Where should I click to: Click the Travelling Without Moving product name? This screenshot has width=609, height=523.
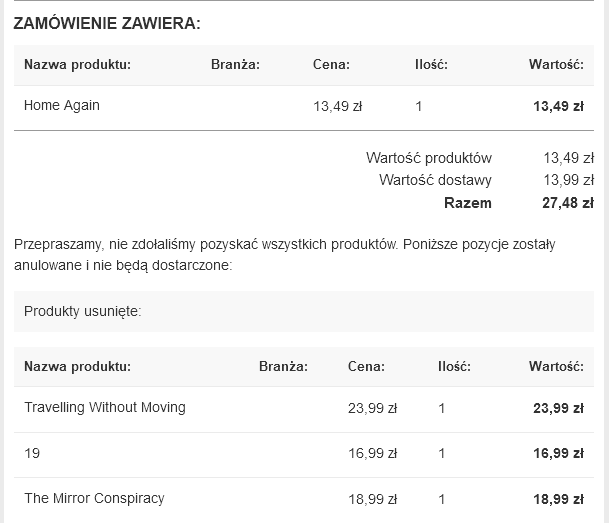click(x=105, y=407)
